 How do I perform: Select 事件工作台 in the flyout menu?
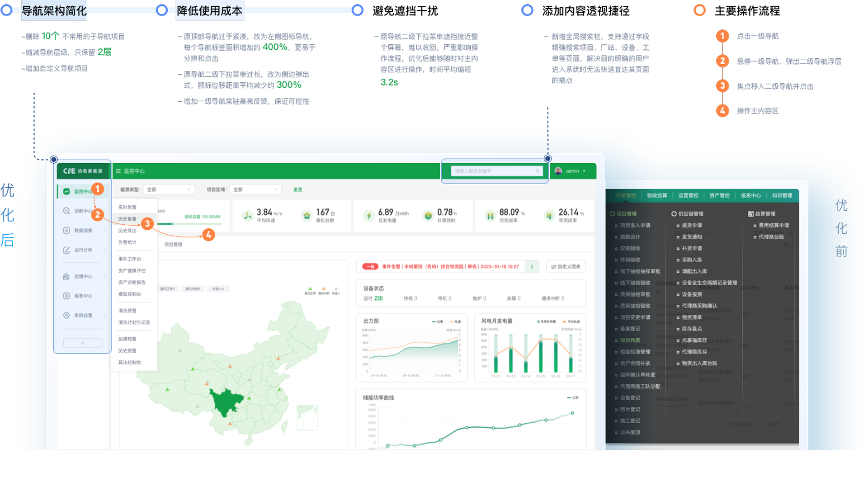[x=130, y=259]
